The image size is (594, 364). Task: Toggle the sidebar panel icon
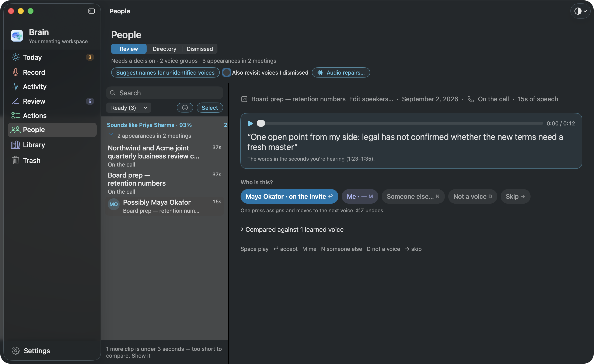[91, 11]
